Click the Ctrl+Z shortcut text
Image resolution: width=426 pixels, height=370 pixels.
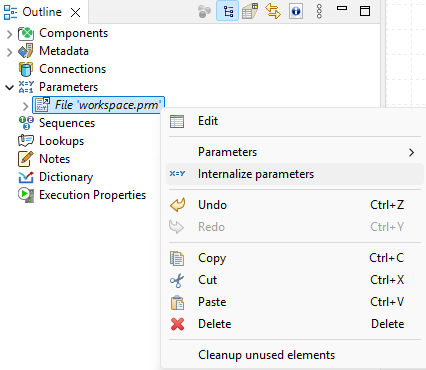tap(387, 205)
